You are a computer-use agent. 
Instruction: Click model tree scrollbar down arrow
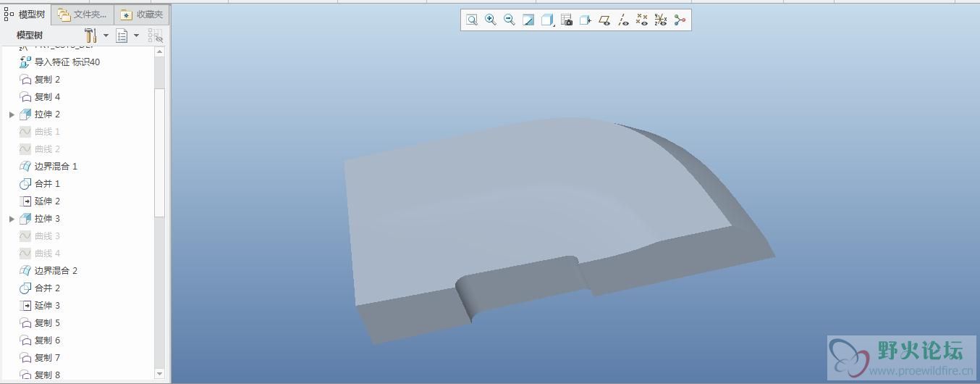pyautogui.click(x=160, y=374)
